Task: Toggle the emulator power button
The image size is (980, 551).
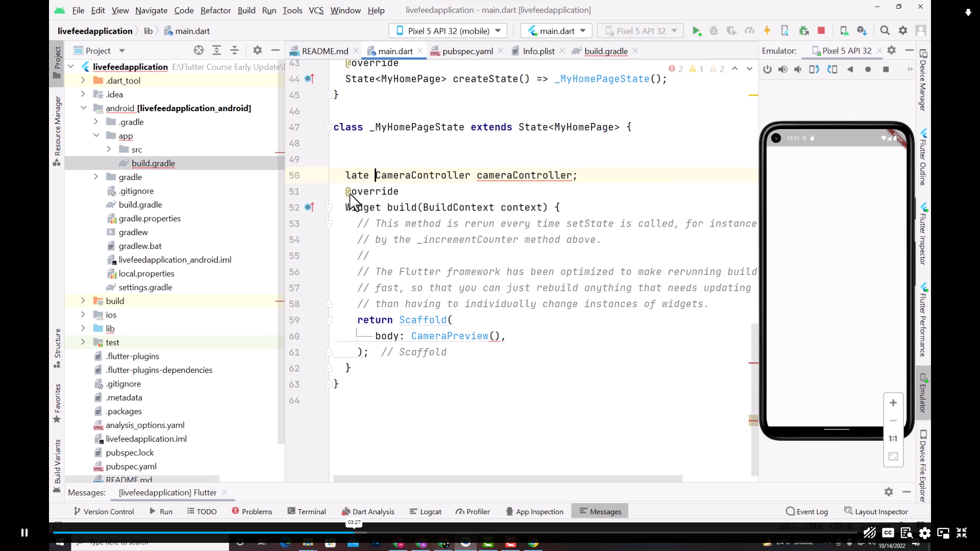Action: tap(767, 69)
